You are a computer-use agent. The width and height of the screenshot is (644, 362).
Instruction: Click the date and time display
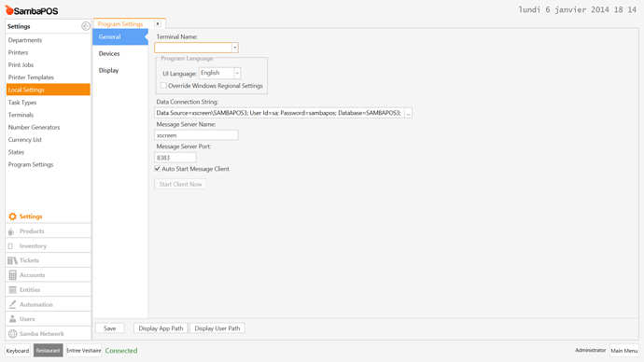[578, 10]
